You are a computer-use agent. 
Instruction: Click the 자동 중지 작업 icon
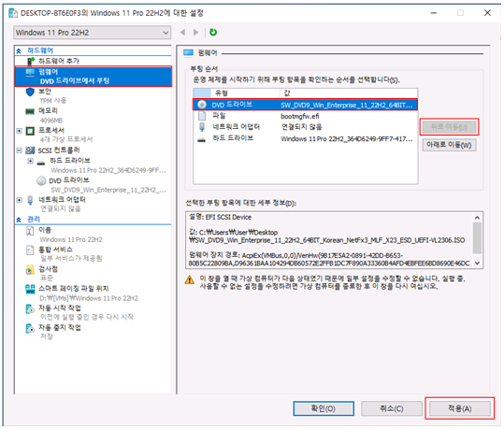coord(30,328)
